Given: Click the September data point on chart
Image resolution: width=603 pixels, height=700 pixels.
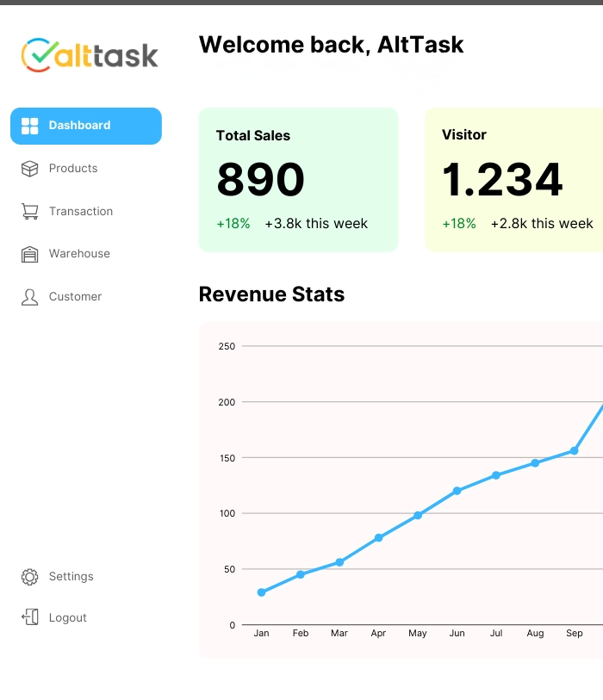Looking at the screenshot, I should coord(574,449).
